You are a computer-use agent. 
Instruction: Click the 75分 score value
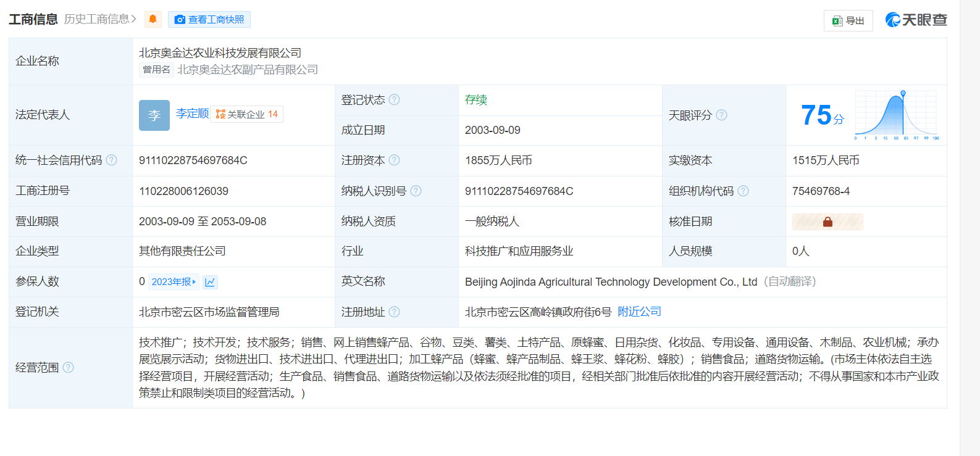[x=822, y=115]
